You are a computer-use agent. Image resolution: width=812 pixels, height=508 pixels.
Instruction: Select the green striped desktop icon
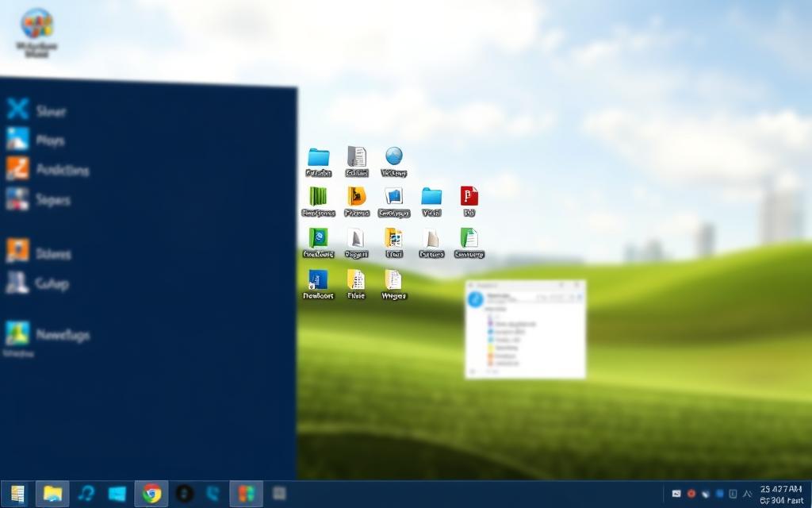click(318, 196)
